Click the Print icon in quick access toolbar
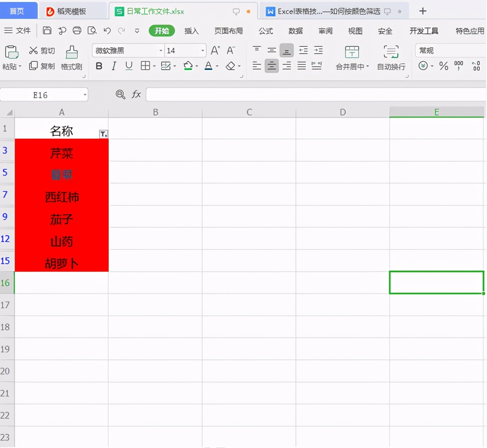Screen dimensions: 487x448 (77, 30)
